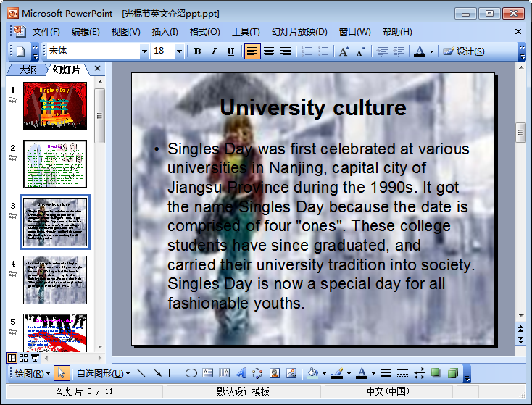Toggle Underline formatting
The image size is (532, 405).
tap(230, 51)
